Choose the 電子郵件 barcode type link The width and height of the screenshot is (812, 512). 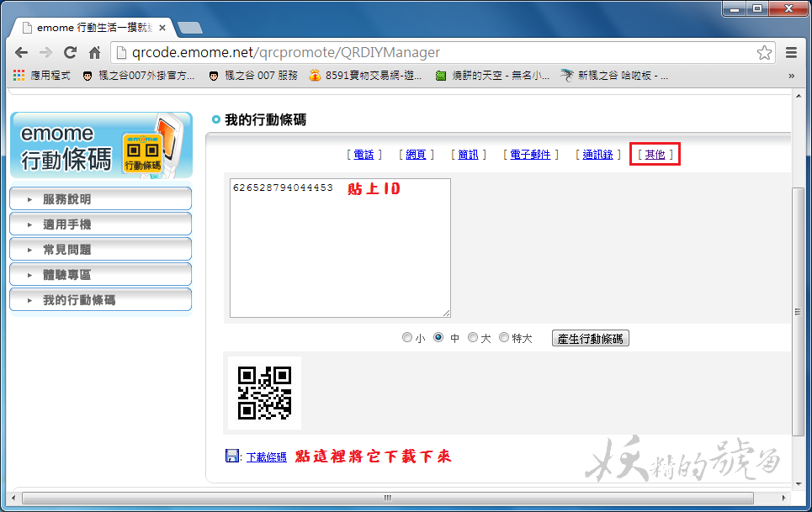coord(530,155)
